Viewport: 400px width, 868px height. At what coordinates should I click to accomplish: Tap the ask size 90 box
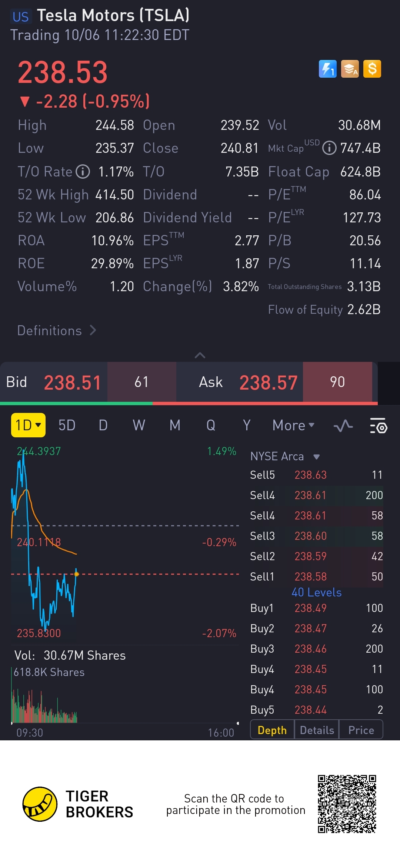point(337,382)
